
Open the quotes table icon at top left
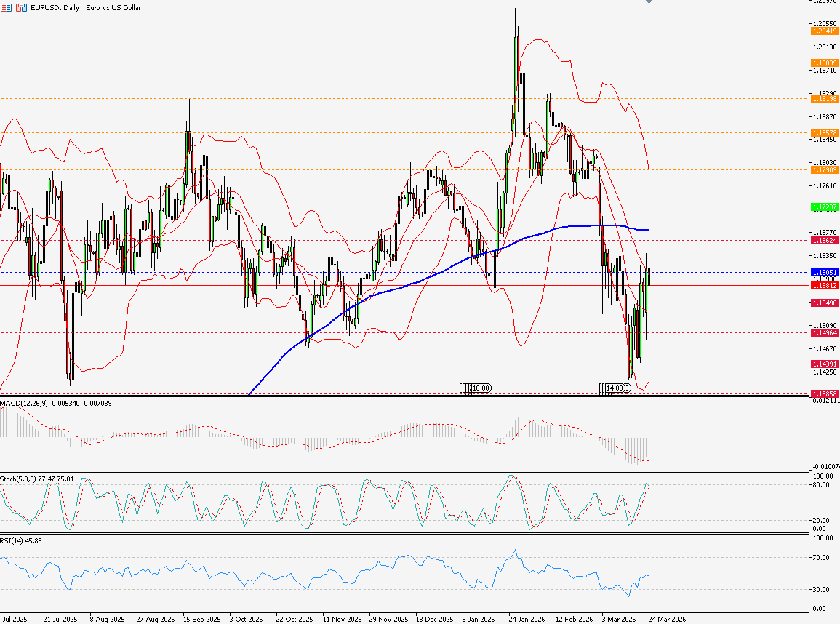point(7,7)
